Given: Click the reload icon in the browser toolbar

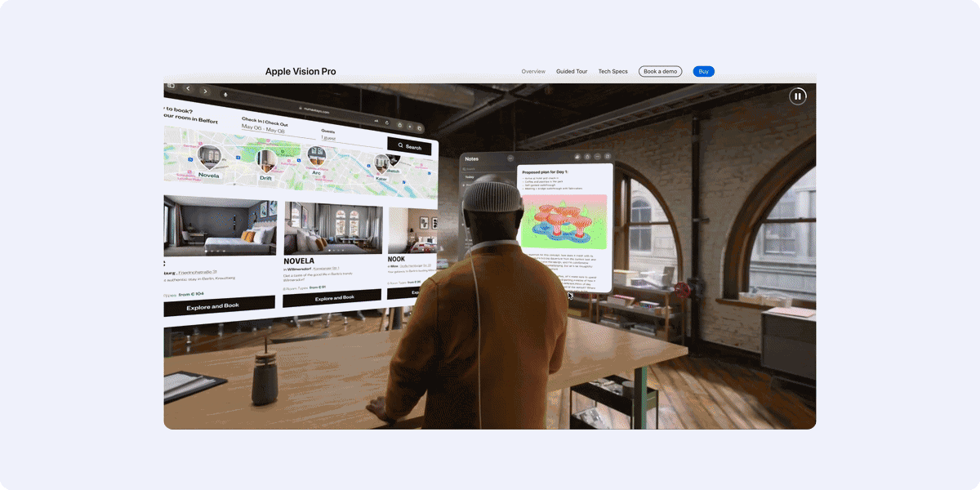Looking at the screenshot, I should [387, 122].
